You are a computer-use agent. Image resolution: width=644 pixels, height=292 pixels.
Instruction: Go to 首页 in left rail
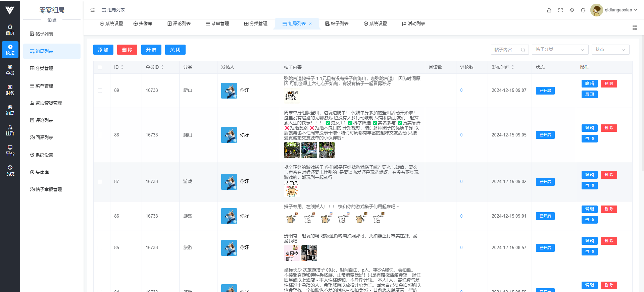tap(10, 30)
